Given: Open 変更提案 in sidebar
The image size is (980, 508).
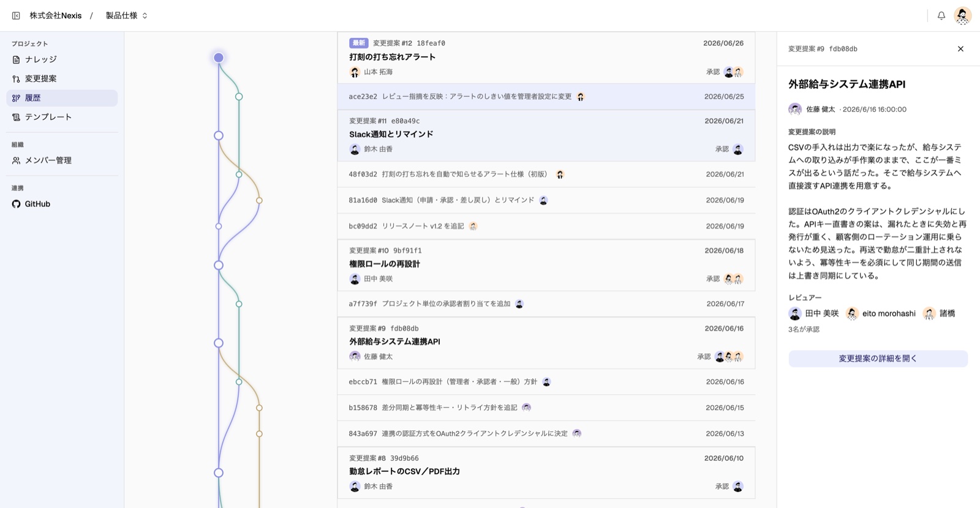Looking at the screenshot, I should pyautogui.click(x=62, y=78).
